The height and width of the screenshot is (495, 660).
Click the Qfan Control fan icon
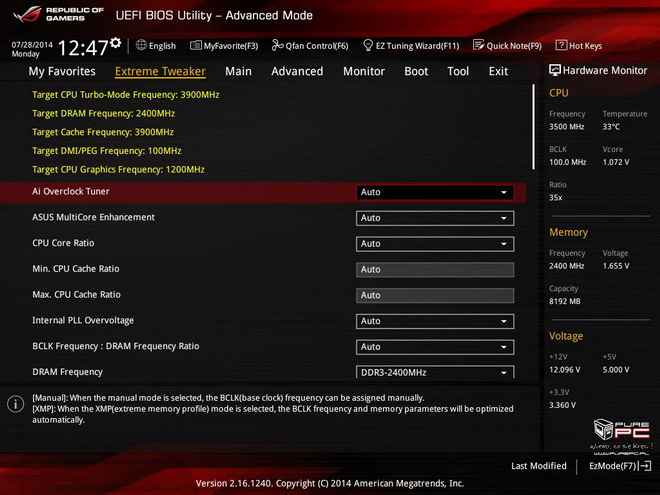click(277, 45)
